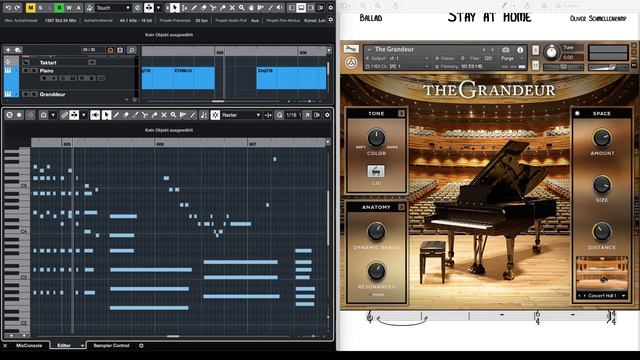The image size is (640, 360).
Task: Click the Kontakt instrument info icon
Action: [x=520, y=49]
